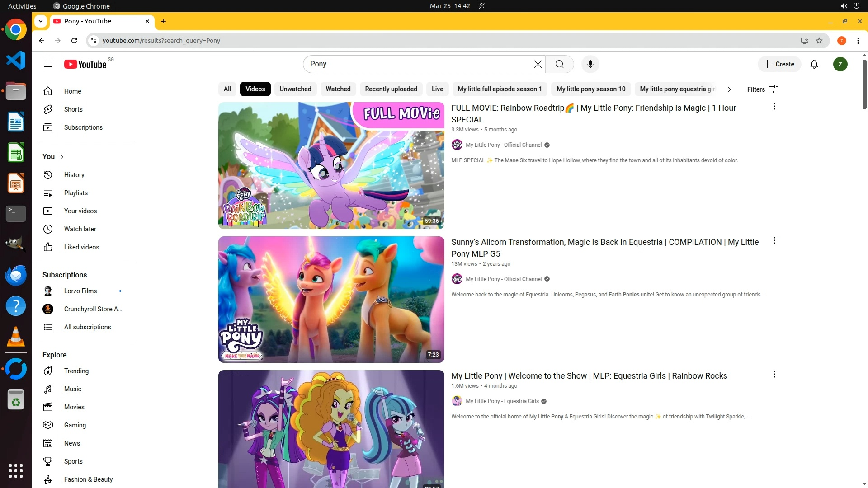
Task: Click the Create button
Action: pyautogui.click(x=779, y=64)
